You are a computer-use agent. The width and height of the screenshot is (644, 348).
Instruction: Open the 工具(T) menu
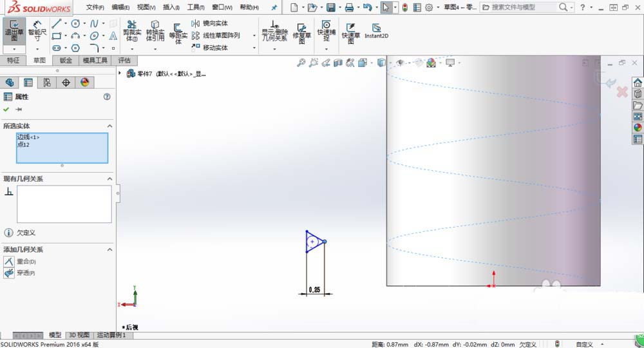tap(196, 7)
